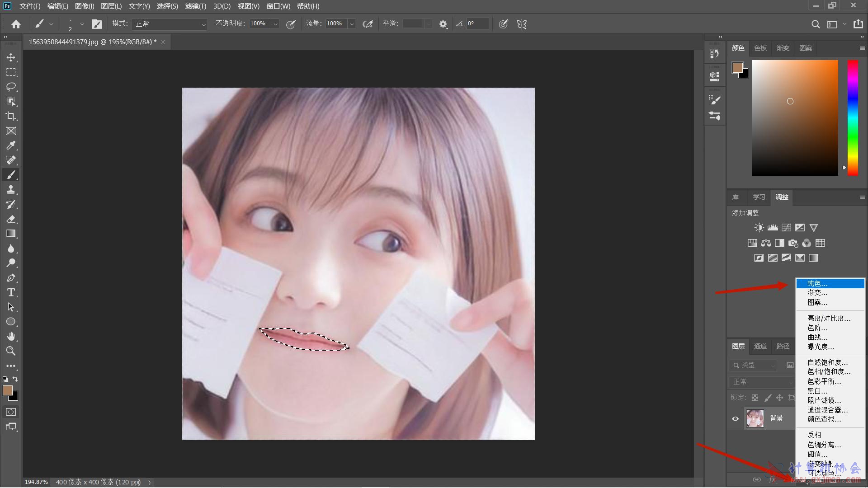Select the Crop tool
This screenshot has width=868, height=488.
pos(11,116)
